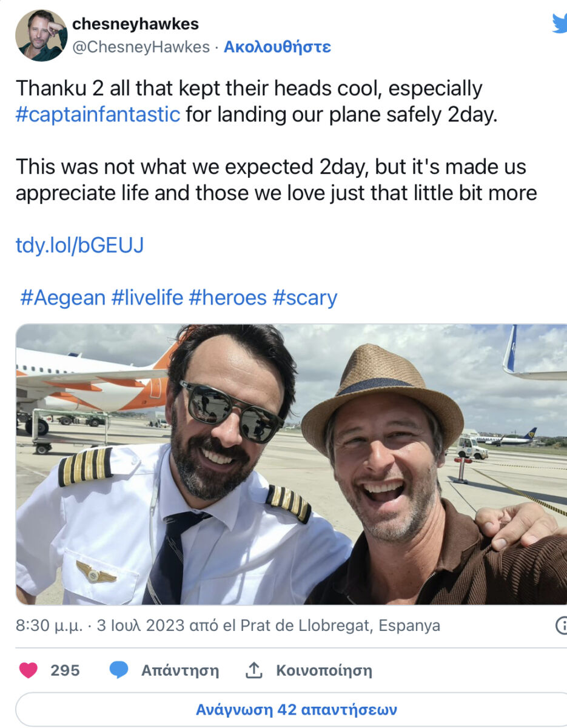Viewport: 567px width, 728px height.
Task: Open chesneyhawkes profile picture
Action: (41, 35)
